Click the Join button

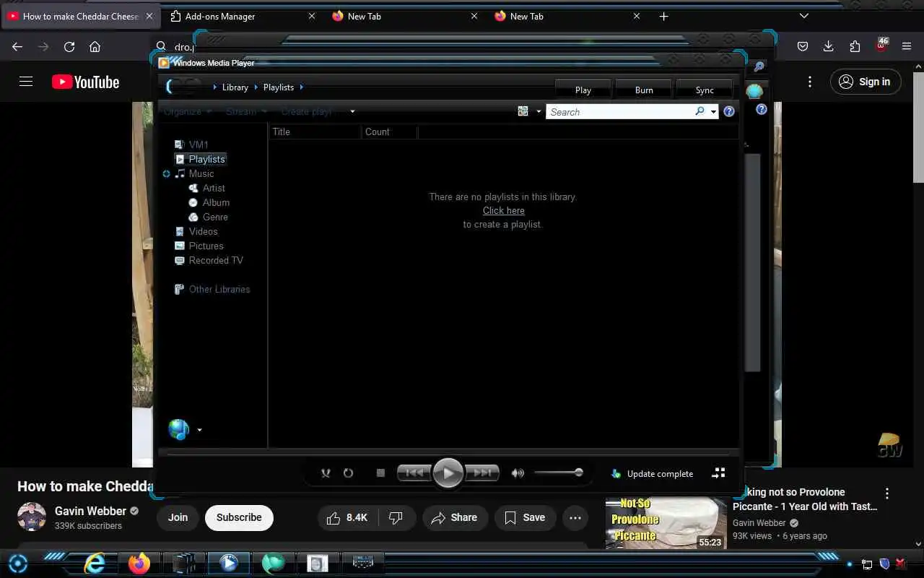pyautogui.click(x=178, y=517)
